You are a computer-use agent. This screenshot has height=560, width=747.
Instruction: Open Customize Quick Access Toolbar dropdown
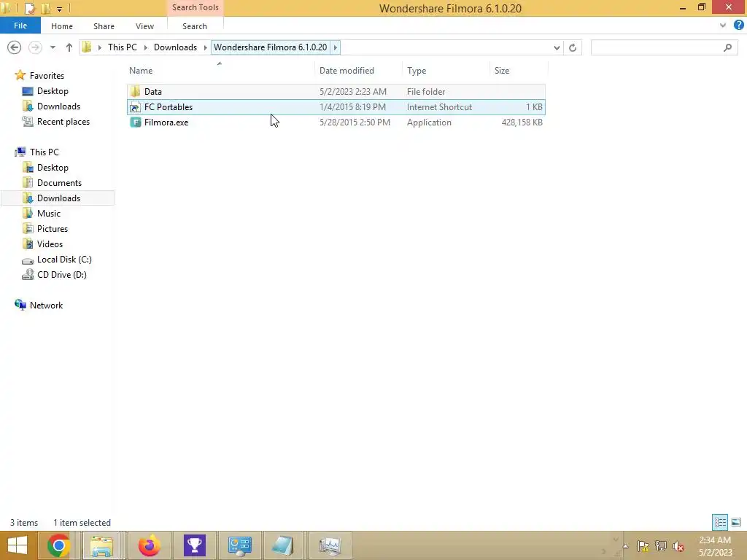click(59, 9)
